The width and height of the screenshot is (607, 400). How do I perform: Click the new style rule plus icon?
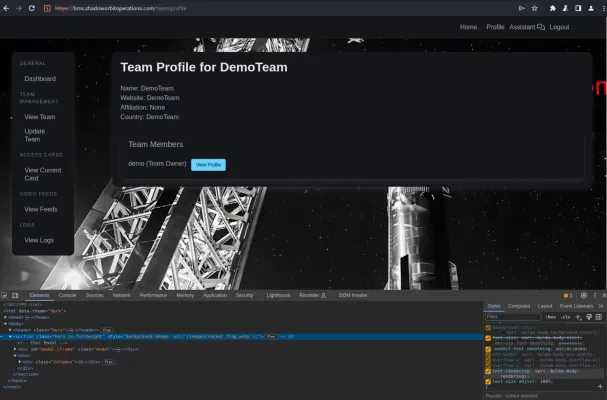pos(578,317)
